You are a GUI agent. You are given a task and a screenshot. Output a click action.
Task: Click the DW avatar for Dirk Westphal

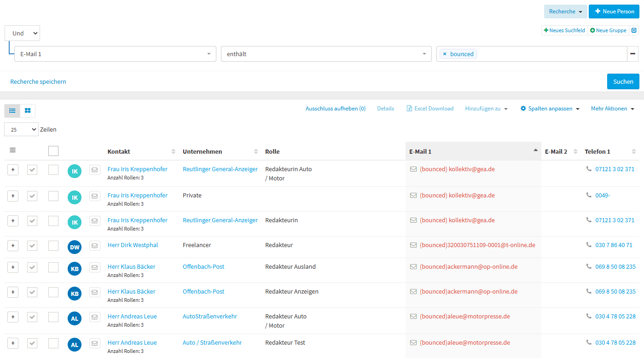click(x=75, y=248)
